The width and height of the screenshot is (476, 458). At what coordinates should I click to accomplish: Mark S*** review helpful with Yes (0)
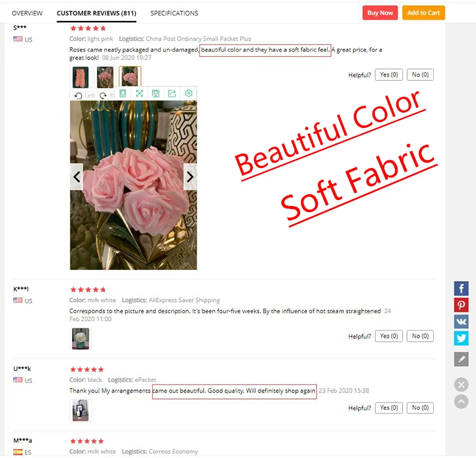[x=389, y=75]
